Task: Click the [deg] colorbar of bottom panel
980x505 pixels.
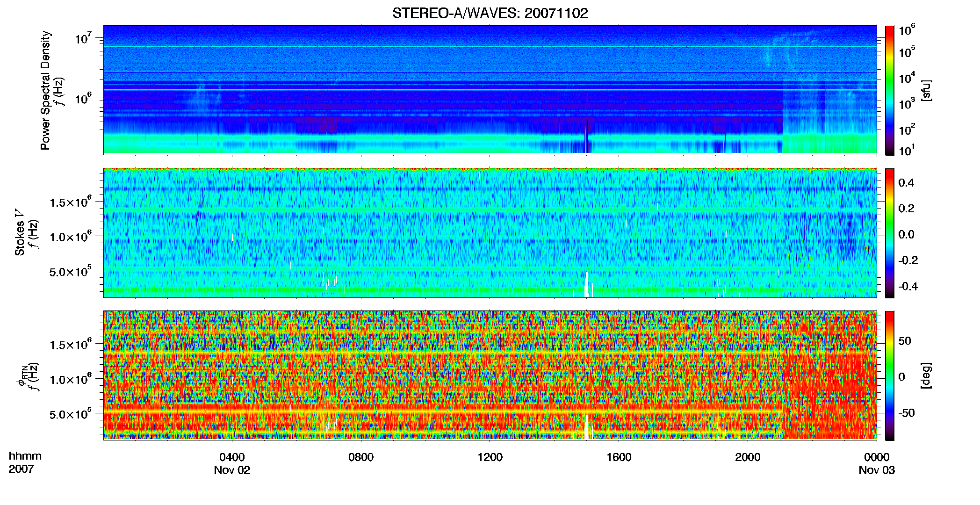Action: click(890, 375)
